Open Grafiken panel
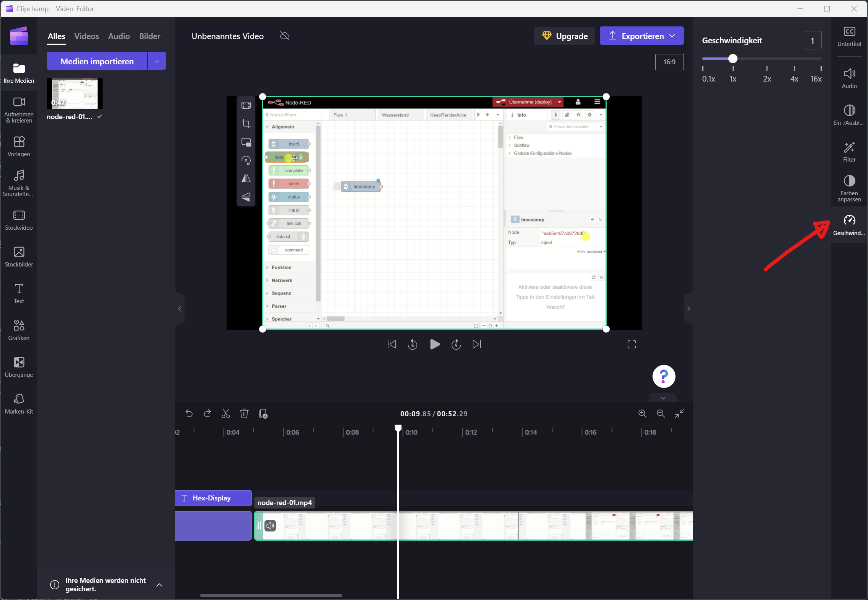Image resolution: width=868 pixels, height=600 pixels. [x=19, y=330]
